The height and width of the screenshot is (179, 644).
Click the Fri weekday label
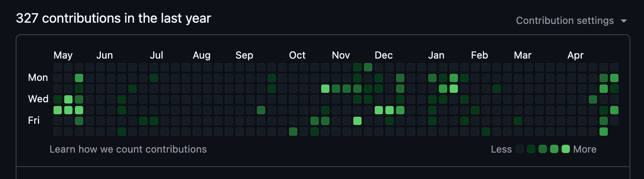pos(34,120)
